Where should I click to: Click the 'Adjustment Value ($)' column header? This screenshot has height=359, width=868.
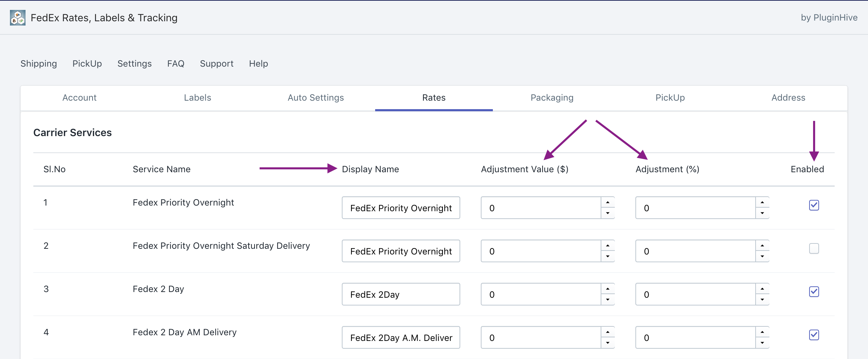[524, 169]
